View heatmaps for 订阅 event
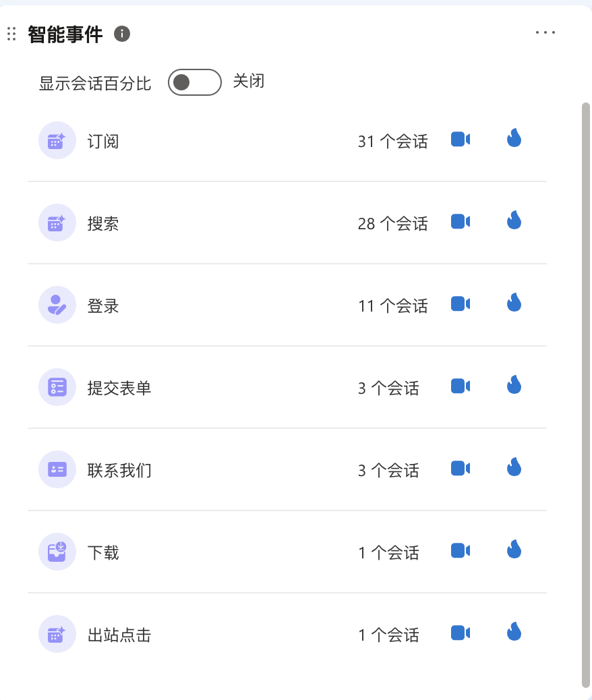Screen dimensions: 592x700 point(514,138)
